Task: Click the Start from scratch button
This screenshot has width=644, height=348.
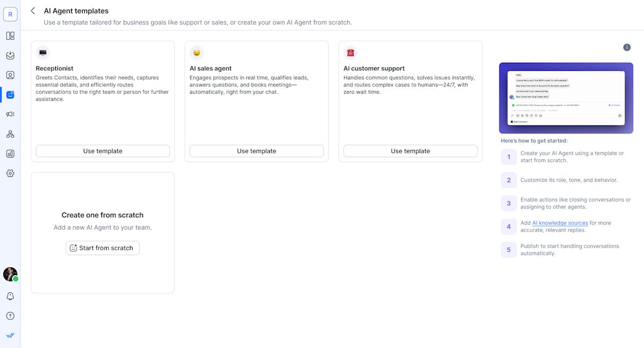Action: (x=102, y=248)
